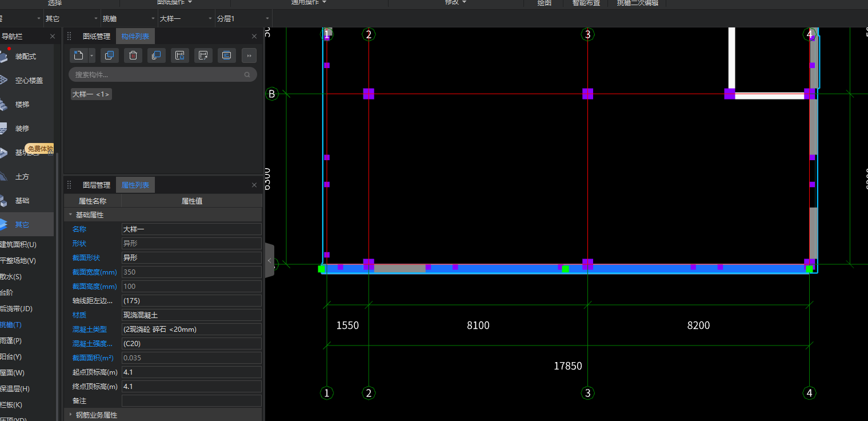Open the 其它 category dropdown
868x421 pixels.
pyautogui.click(x=72, y=19)
